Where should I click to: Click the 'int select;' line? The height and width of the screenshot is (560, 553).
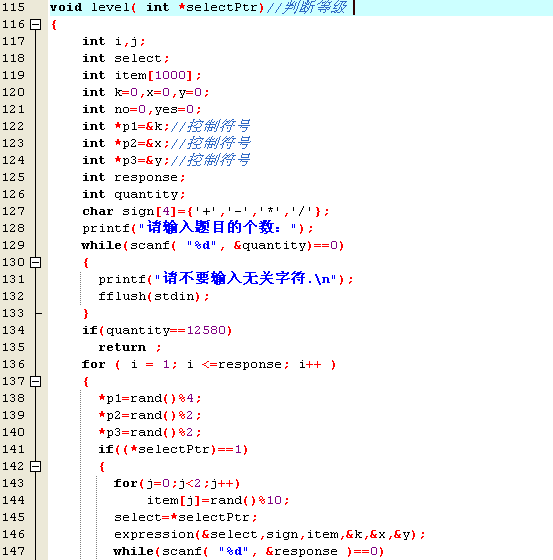[x=126, y=58]
